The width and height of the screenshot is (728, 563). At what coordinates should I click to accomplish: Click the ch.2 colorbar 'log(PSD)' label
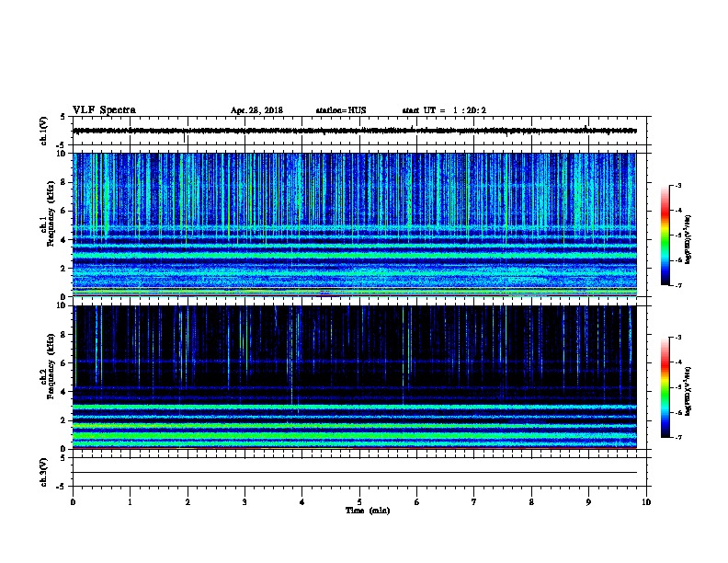coord(688,391)
